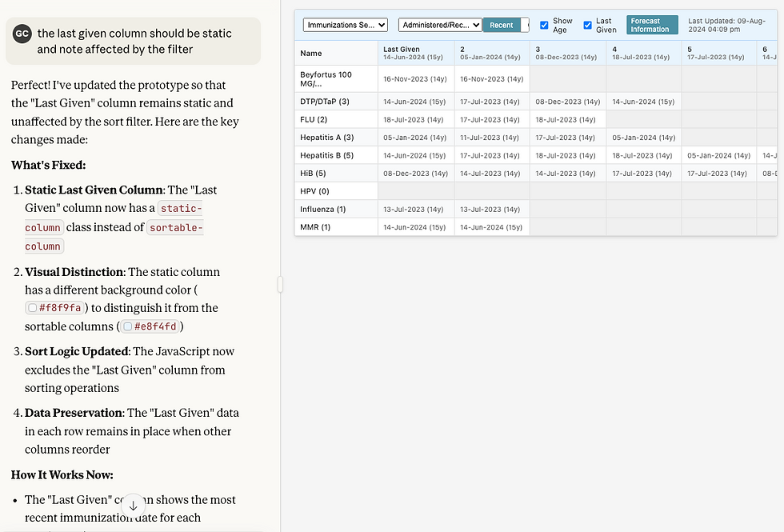This screenshot has width=784, height=532.
Task: Click the How It Works Now heading
Action: pyautogui.click(x=62, y=474)
